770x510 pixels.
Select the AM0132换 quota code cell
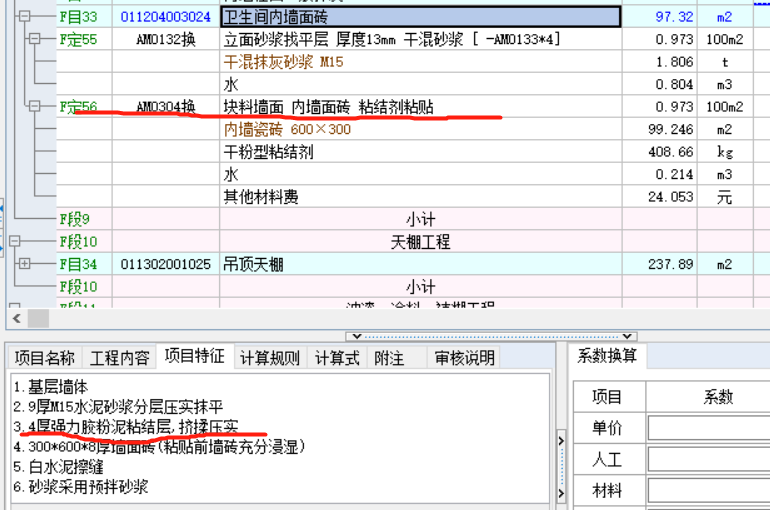click(x=165, y=39)
